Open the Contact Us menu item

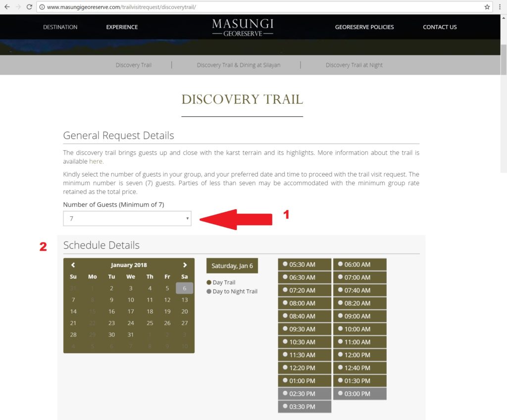click(440, 27)
